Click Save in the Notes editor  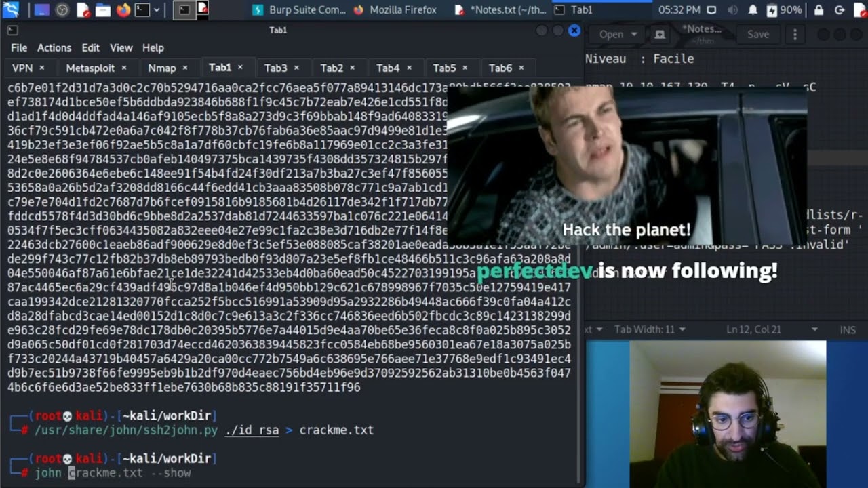coord(758,35)
